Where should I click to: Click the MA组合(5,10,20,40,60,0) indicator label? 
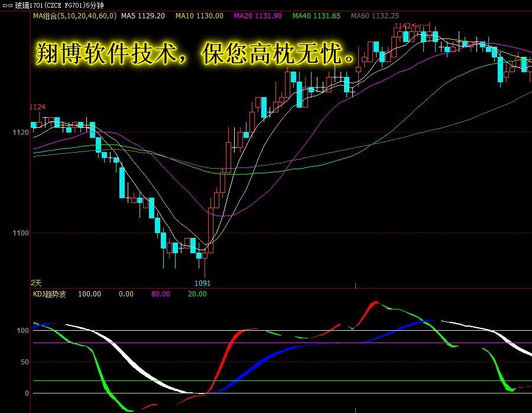pyautogui.click(x=74, y=16)
